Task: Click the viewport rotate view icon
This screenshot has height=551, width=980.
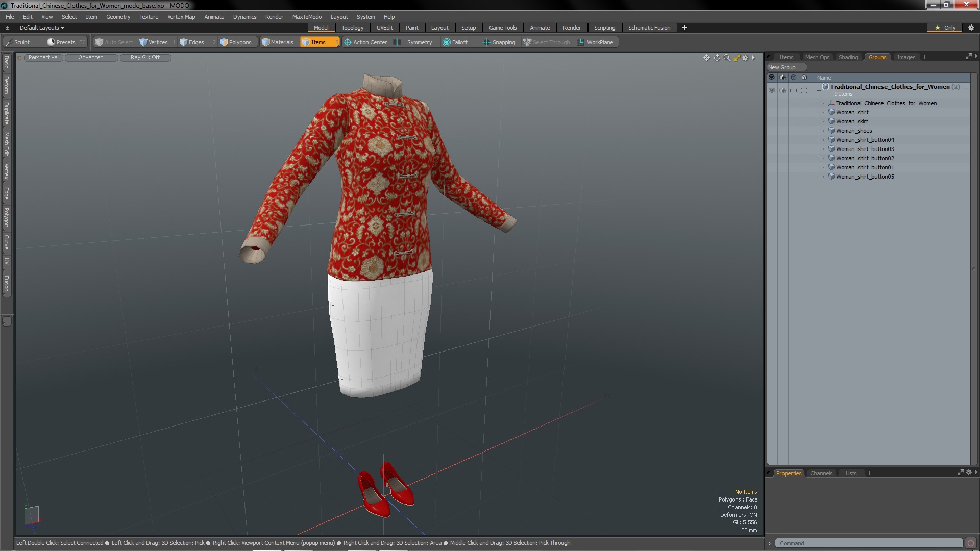Action: click(x=717, y=58)
